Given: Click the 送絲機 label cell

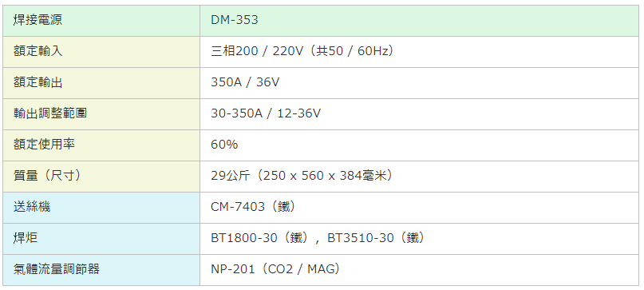Looking at the screenshot, I should [101, 208].
